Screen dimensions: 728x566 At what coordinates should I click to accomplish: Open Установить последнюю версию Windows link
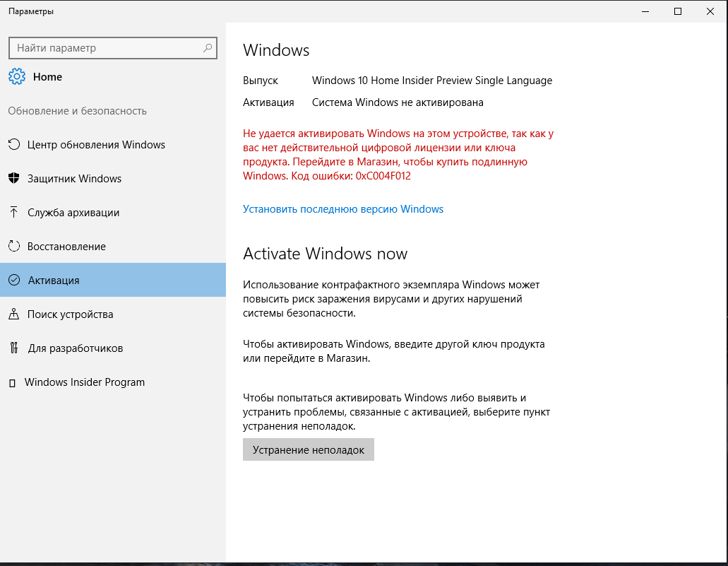click(x=343, y=209)
